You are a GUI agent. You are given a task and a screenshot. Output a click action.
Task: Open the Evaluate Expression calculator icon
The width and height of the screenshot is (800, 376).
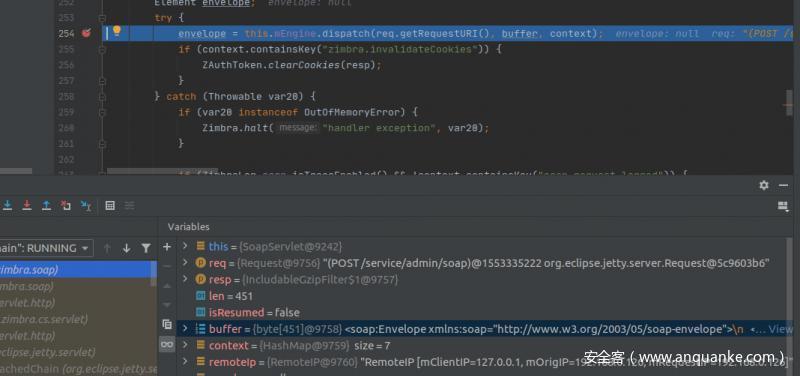pyautogui.click(x=110, y=205)
